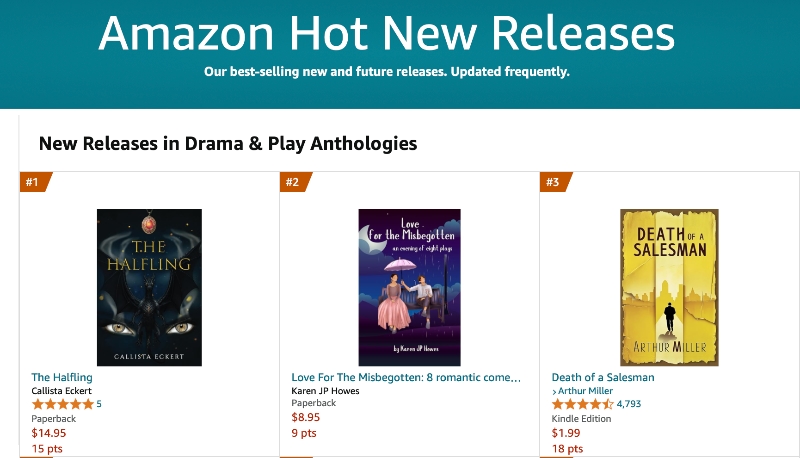Open Death of a Salesman title link
This screenshot has width=800, height=458.
click(x=603, y=377)
